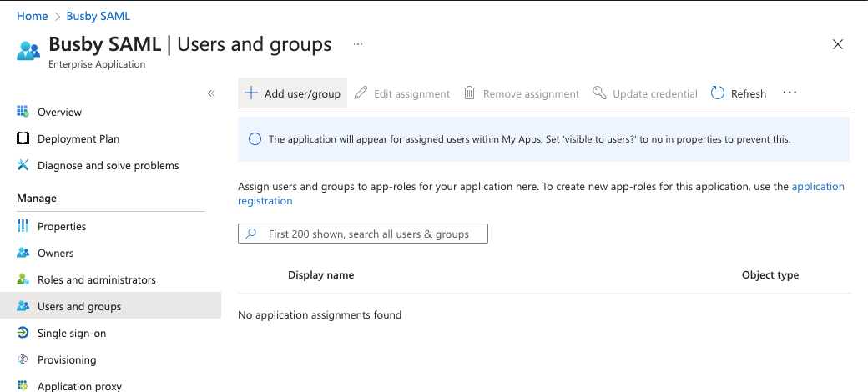The width and height of the screenshot is (868, 392).
Task: Click the Object type column header
Action: [770, 274]
